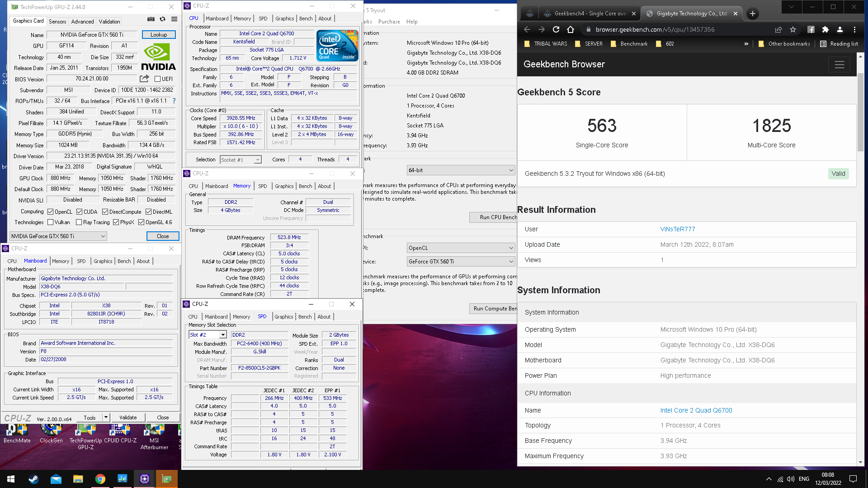
Task: Open Purchase menu in Geekbench window
Action: tap(389, 22)
